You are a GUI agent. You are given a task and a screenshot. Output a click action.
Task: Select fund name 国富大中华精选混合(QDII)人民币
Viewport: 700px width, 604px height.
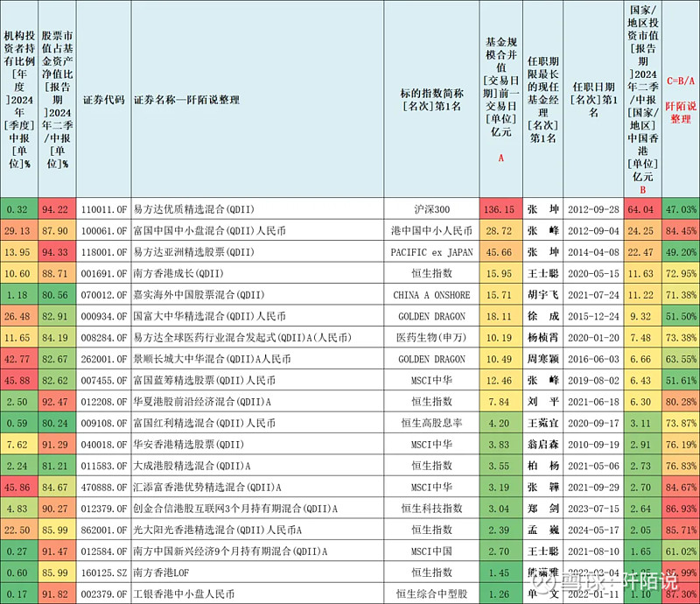tap(209, 316)
